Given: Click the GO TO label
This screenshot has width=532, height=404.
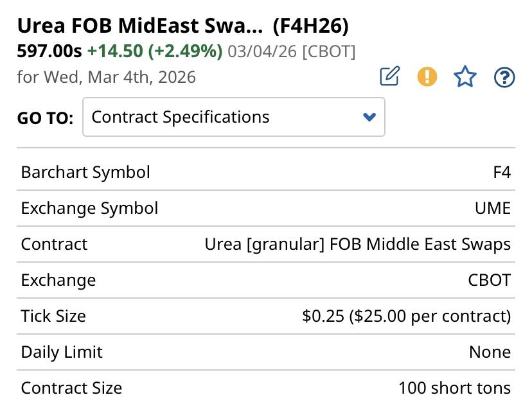Looking at the screenshot, I should tap(46, 118).
